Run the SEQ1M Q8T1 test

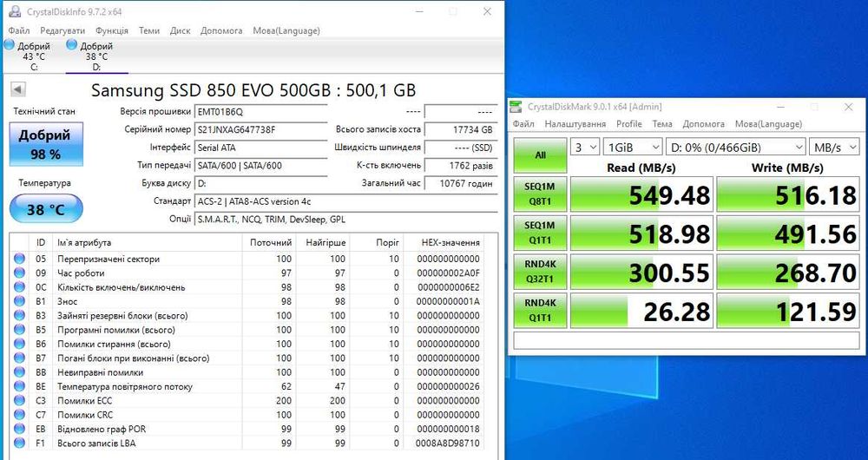click(540, 194)
